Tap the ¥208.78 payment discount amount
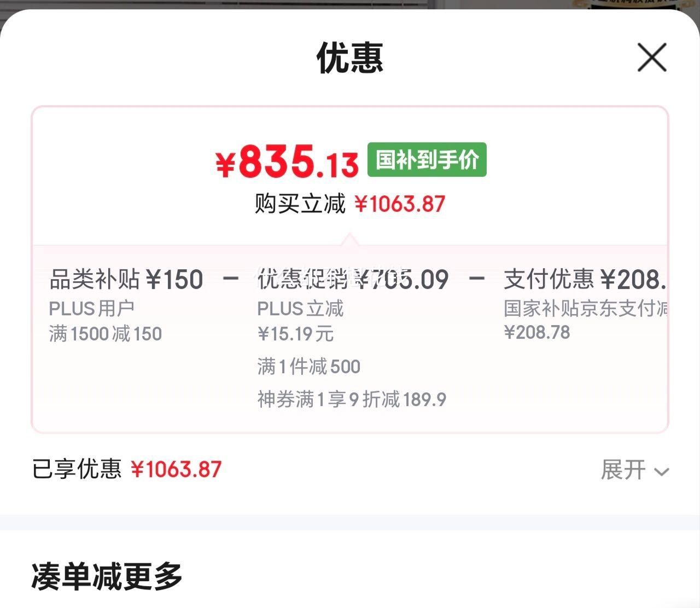Viewport: 700px width, 608px height. click(537, 332)
